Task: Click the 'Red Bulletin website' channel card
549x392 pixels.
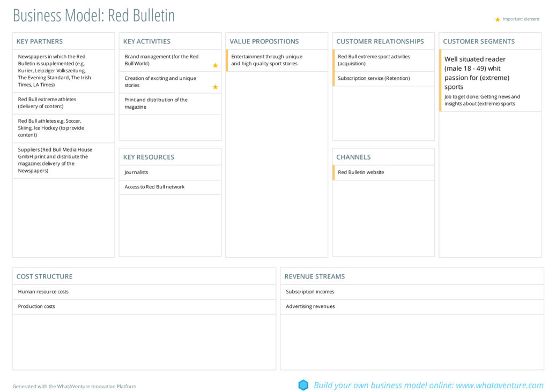Action: pyautogui.click(x=383, y=172)
